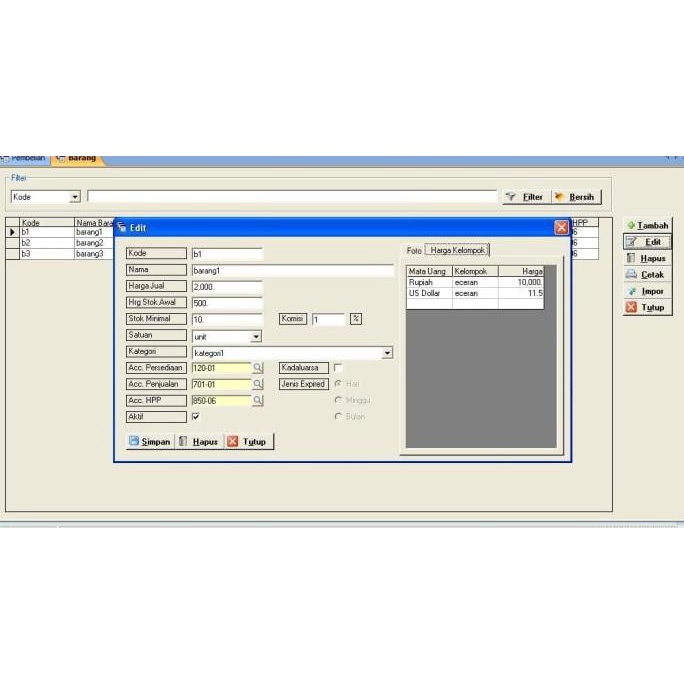Close the Edit dialog with red X
This screenshot has height=684, width=684.
click(561, 227)
